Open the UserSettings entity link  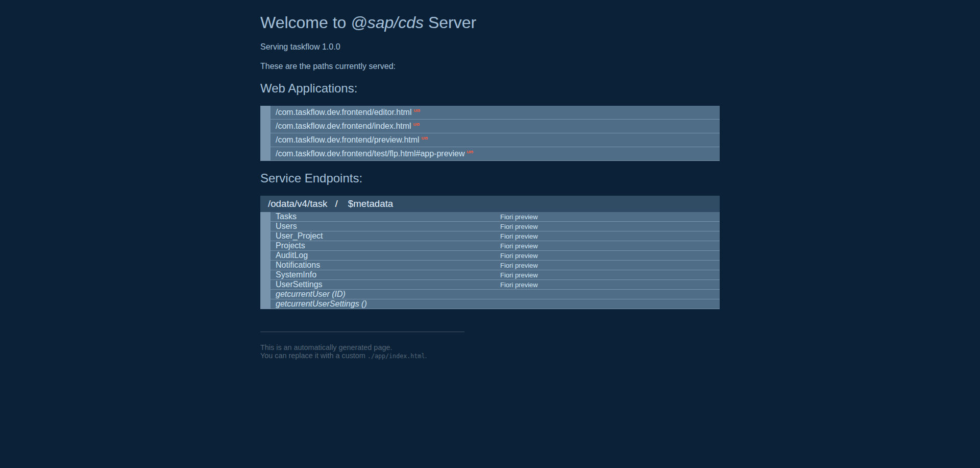[299, 285]
